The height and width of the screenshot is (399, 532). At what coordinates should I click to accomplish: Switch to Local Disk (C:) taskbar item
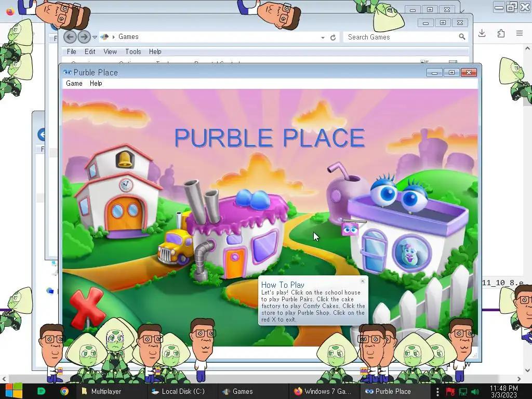click(182, 391)
